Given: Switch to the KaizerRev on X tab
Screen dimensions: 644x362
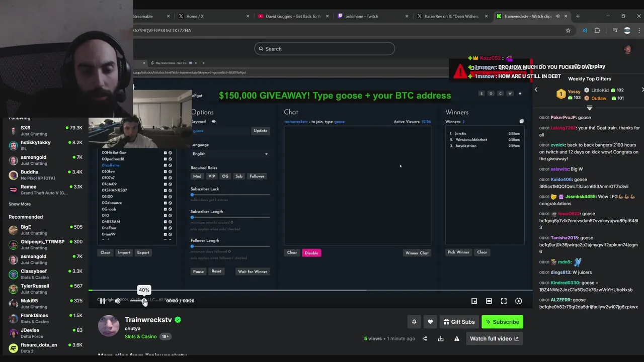Looking at the screenshot, I should pyautogui.click(x=452, y=16).
